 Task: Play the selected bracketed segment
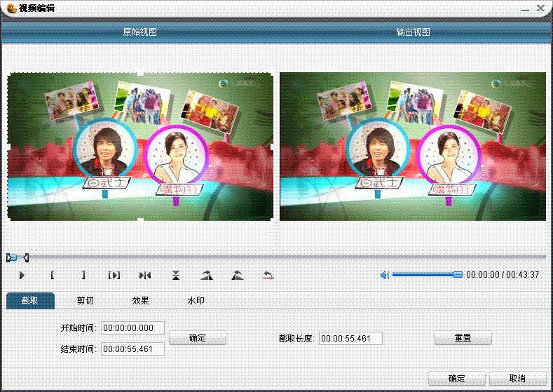(x=114, y=275)
